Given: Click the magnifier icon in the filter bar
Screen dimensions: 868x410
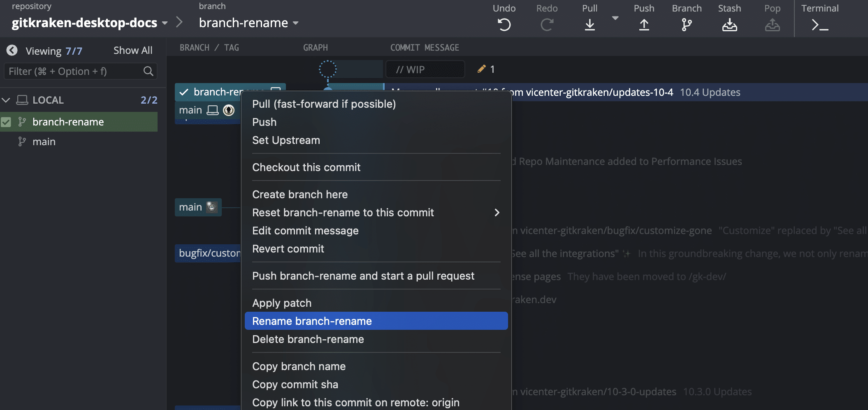Looking at the screenshot, I should [148, 71].
